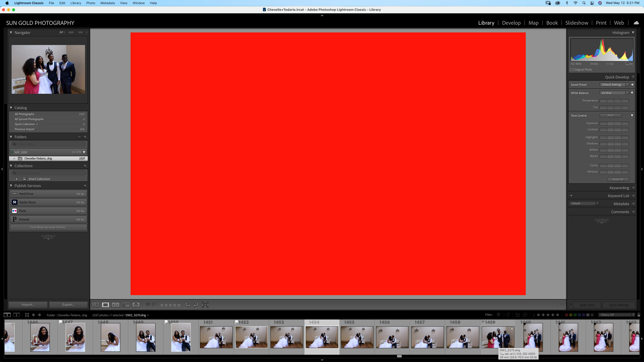644x362 pixels.
Task: Set photo as rejected flag in toolbar
Action: [154, 305]
